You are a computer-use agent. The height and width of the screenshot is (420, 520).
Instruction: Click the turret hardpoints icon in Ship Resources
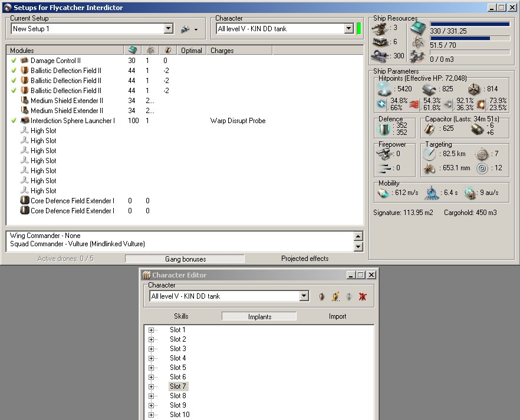coord(380,28)
